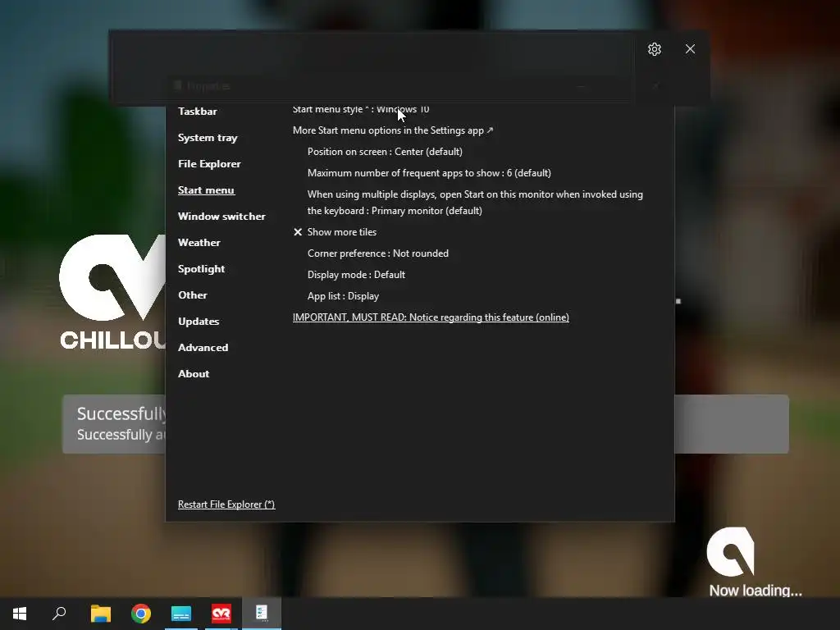Open the red Chillout VR taskbar app
This screenshot has width=840, height=630.
point(221,614)
